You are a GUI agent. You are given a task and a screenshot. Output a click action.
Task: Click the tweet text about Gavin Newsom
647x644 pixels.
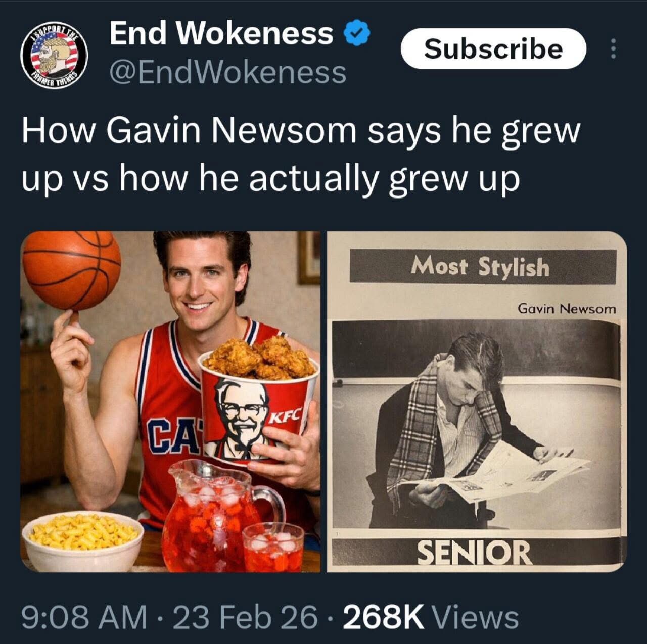click(x=301, y=155)
